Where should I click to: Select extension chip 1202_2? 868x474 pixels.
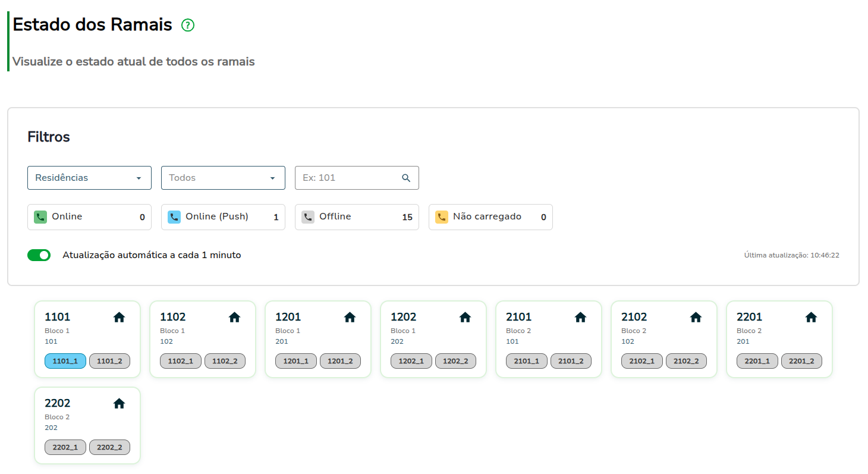[x=455, y=361]
